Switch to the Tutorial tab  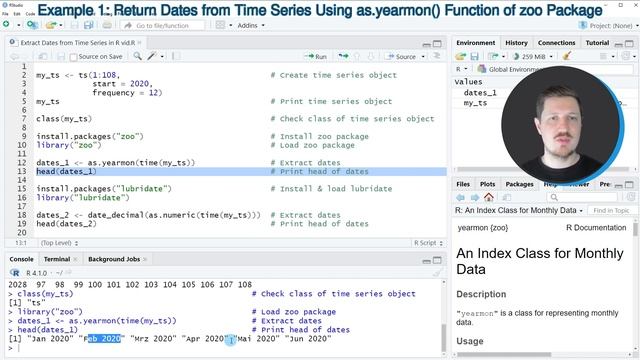(597, 43)
